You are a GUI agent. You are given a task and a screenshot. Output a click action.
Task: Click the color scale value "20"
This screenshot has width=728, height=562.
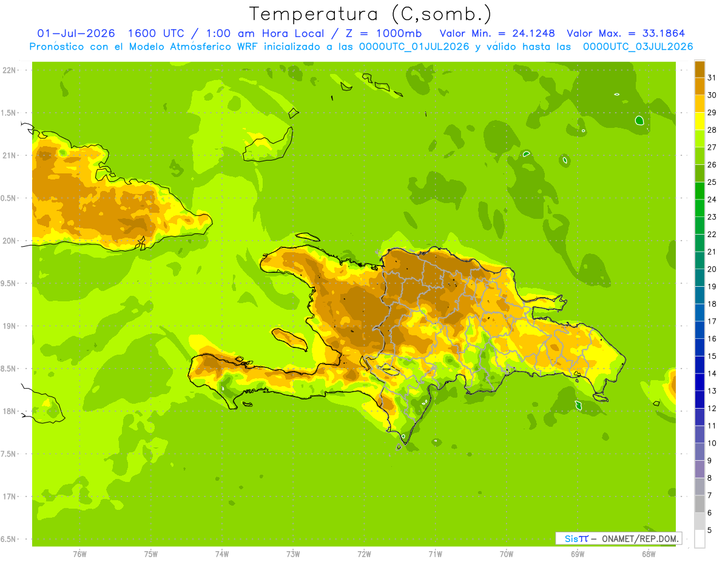tap(712, 269)
